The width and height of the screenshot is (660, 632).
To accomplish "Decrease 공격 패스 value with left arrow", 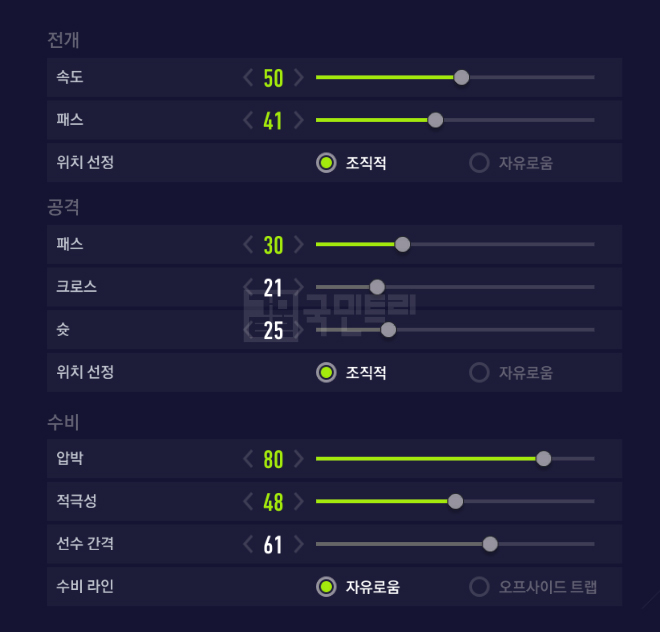I will 249,245.
